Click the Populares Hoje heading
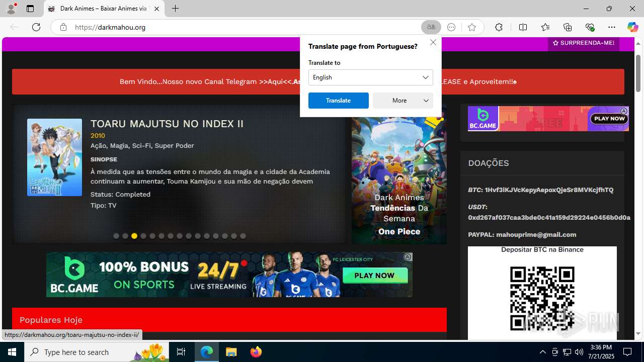The height and width of the screenshot is (362, 644). click(51, 320)
